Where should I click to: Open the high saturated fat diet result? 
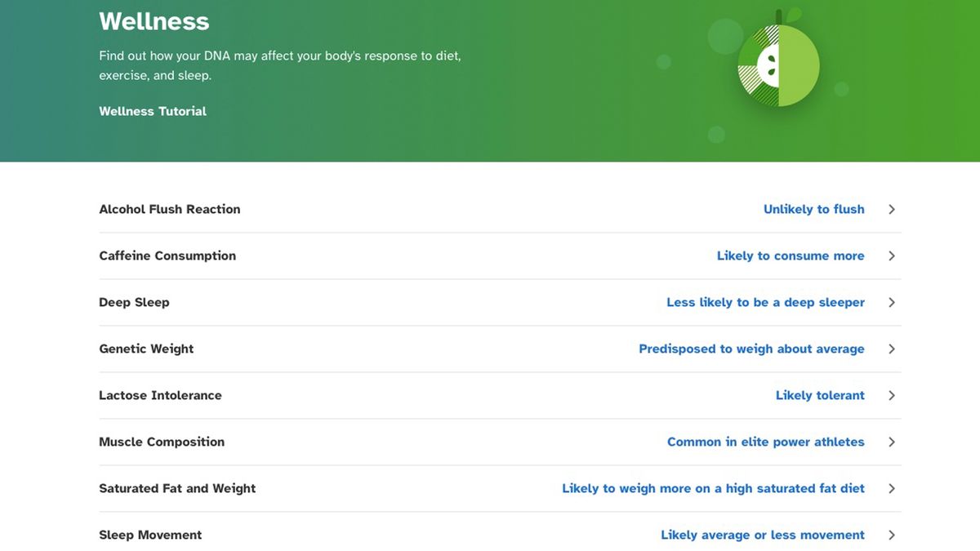coord(713,488)
